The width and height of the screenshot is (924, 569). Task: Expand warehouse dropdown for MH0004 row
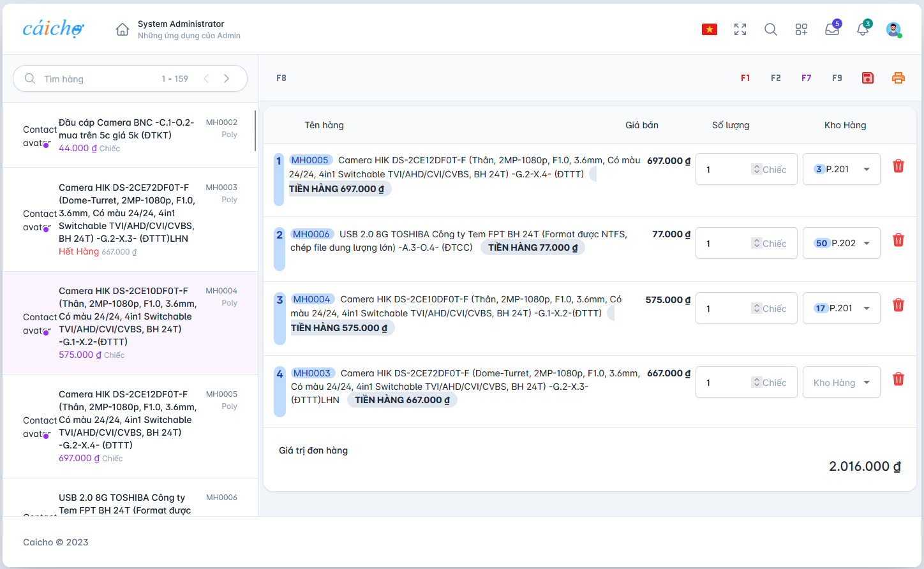click(x=841, y=308)
